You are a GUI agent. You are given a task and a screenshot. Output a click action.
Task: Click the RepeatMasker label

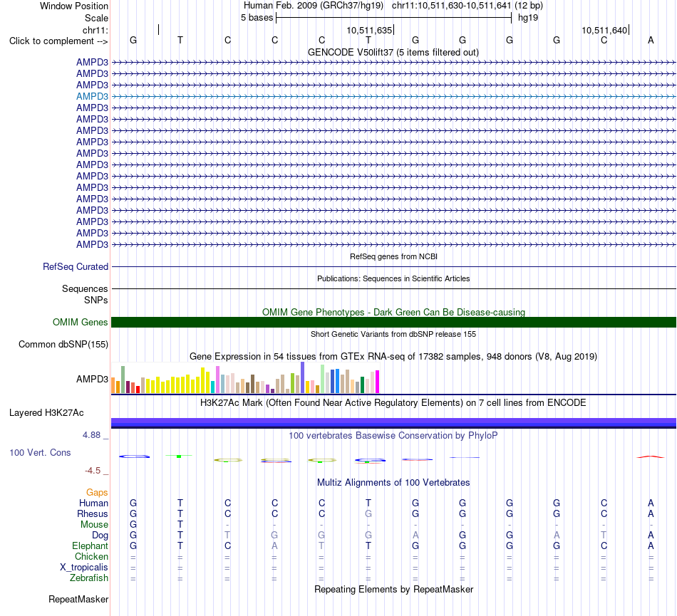78,599
